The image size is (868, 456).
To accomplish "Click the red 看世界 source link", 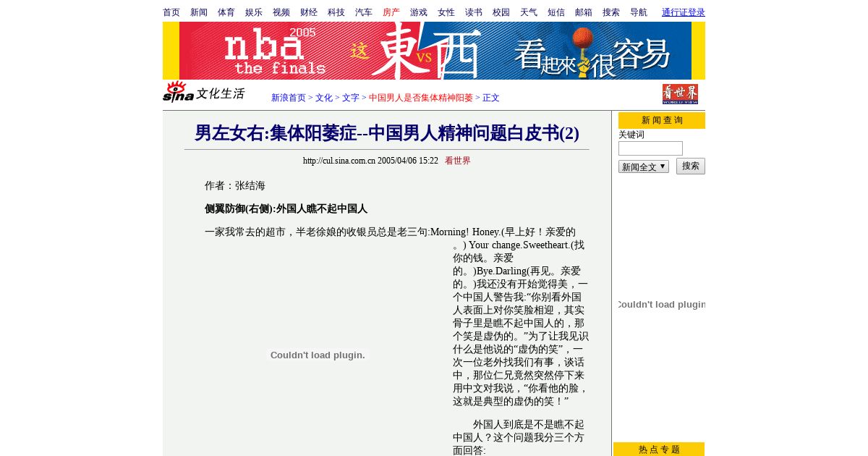I will coord(458,161).
